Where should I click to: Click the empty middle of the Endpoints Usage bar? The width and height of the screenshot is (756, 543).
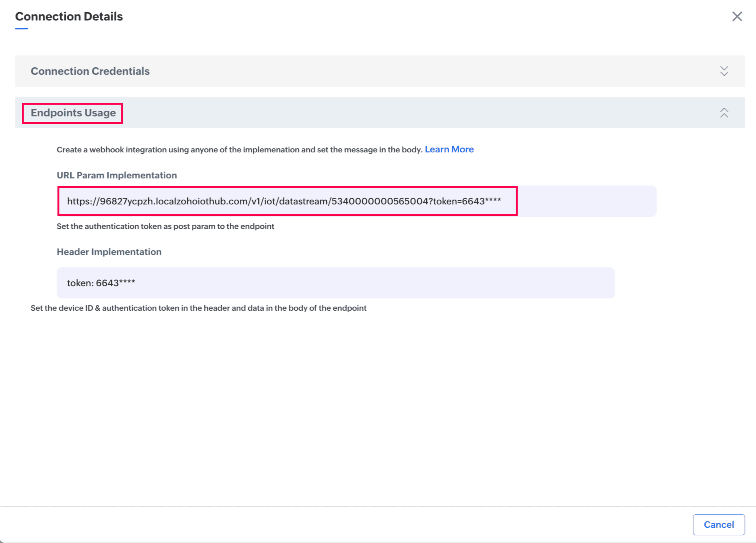(409, 113)
